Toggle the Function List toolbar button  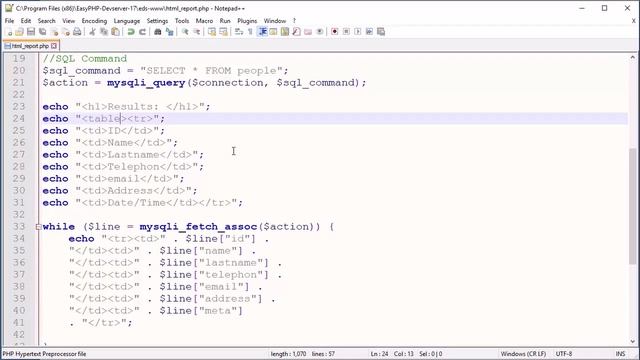tap(296, 32)
